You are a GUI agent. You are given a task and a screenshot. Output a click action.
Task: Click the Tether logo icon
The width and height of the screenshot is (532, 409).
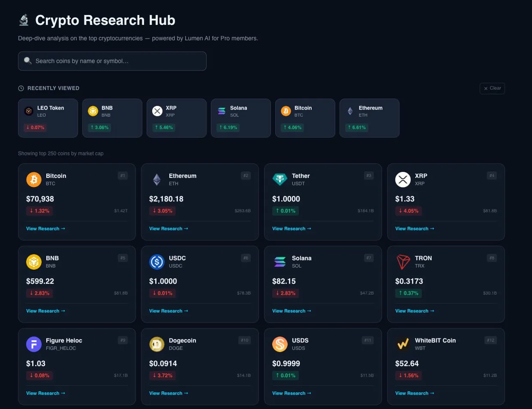pyautogui.click(x=280, y=180)
